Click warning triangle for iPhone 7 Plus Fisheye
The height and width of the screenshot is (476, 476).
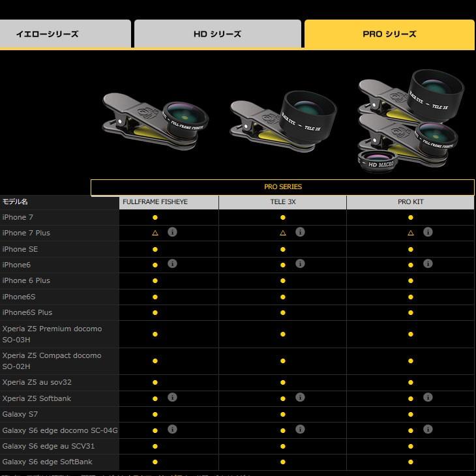tap(155, 233)
